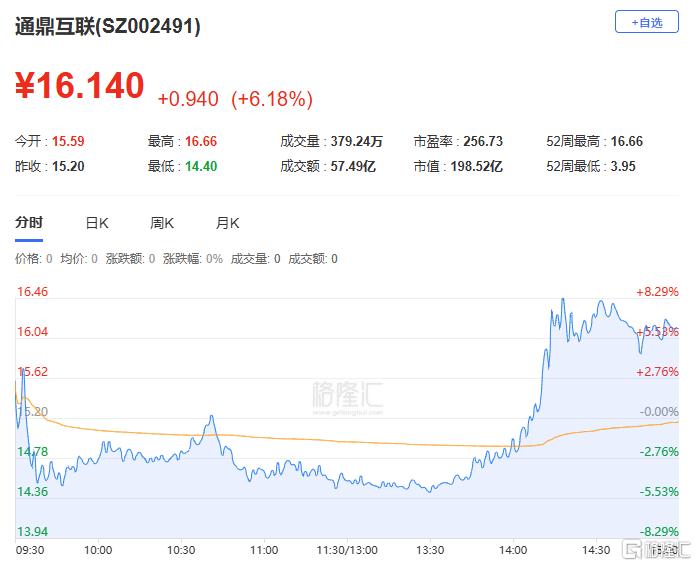This screenshot has width=697, height=566.
Task: Click the 09:30 opening time label
Action: click(30, 550)
